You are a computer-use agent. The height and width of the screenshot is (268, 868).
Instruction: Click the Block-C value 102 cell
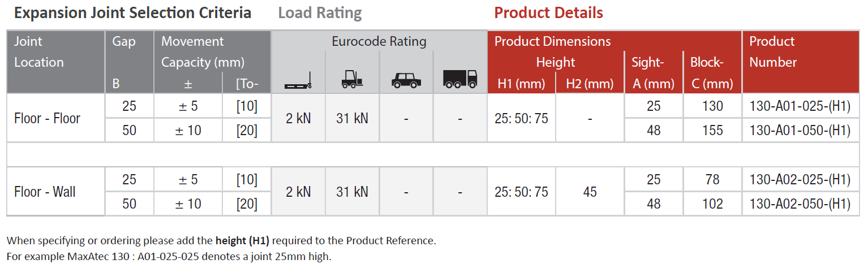pyautogui.click(x=712, y=204)
